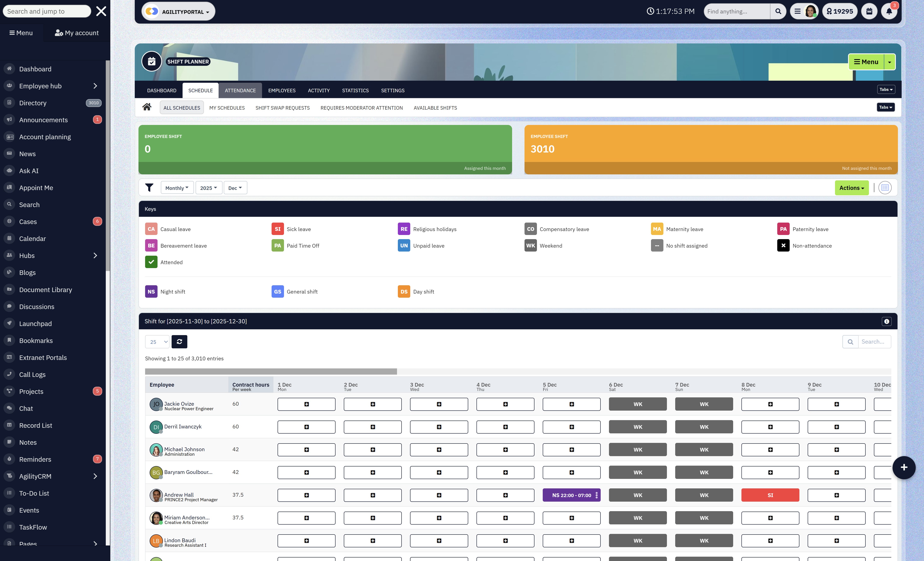
Task: Switch to the ATTENDANCE tab
Action: tap(240, 90)
